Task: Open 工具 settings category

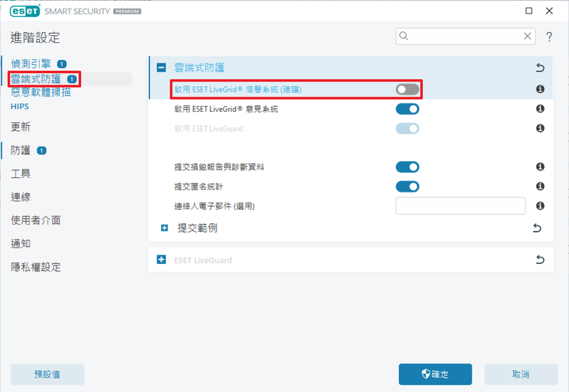Action: (20, 173)
